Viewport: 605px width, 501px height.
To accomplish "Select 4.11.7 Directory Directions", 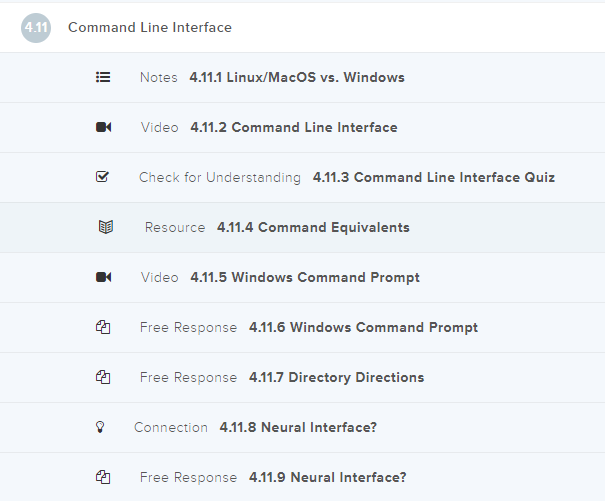I will click(x=336, y=377).
